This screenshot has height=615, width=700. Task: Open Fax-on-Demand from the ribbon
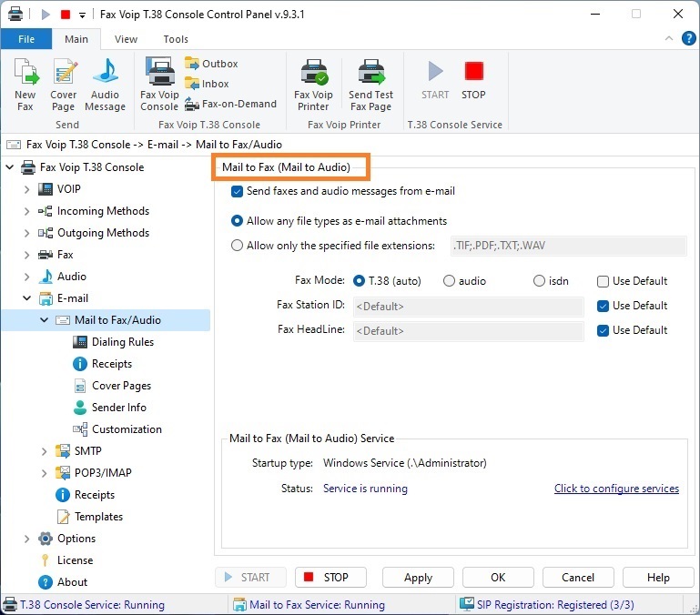coord(231,104)
